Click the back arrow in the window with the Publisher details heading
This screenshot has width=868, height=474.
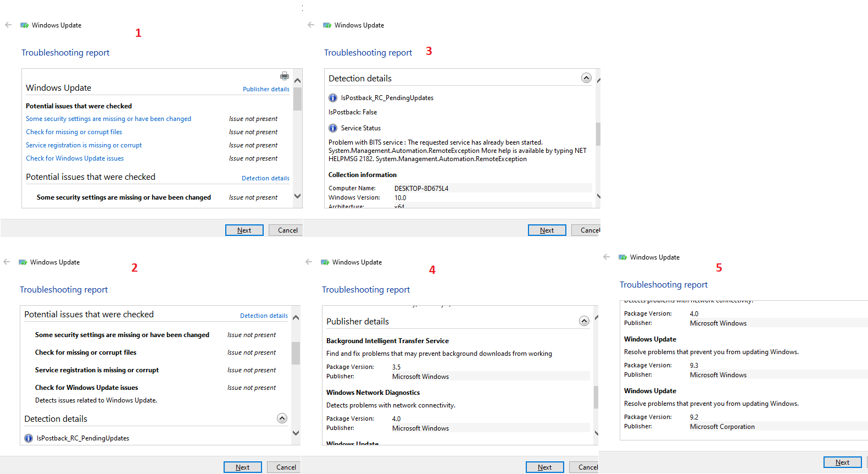pyautogui.click(x=309, y=262)
